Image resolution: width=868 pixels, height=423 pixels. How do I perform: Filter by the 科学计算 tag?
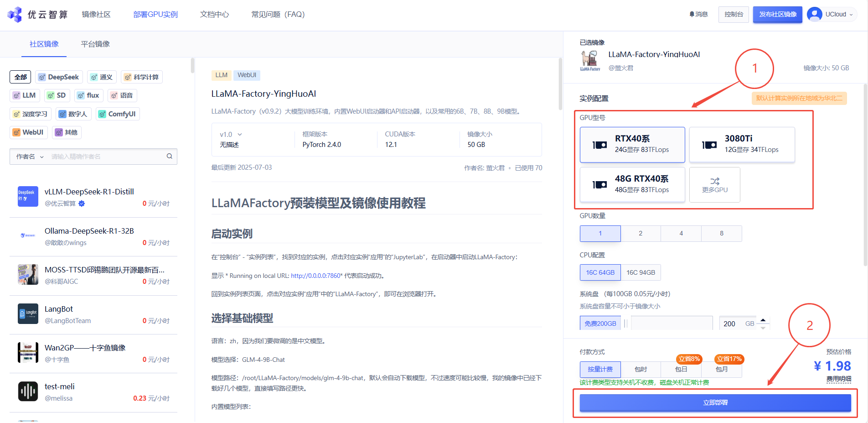[142, 77]
